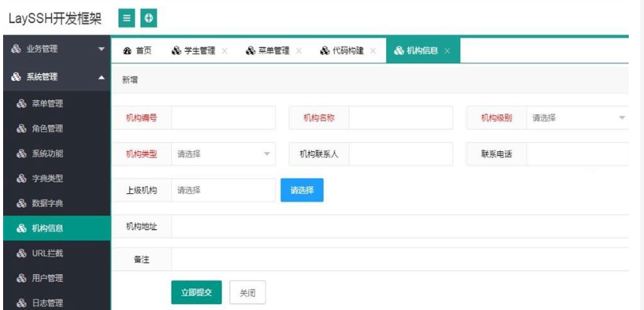The height and width of the screenshot is (310, 644).
Task: Click the blue 请选择 button
Action: point(302,190)
